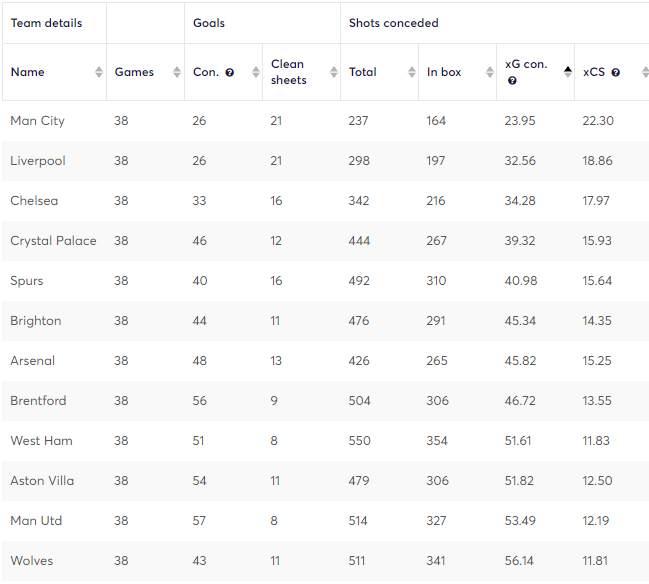Click the Aston Villa team name
The height and width of the screenshot is (584, 649).
[x=42, y=481]
